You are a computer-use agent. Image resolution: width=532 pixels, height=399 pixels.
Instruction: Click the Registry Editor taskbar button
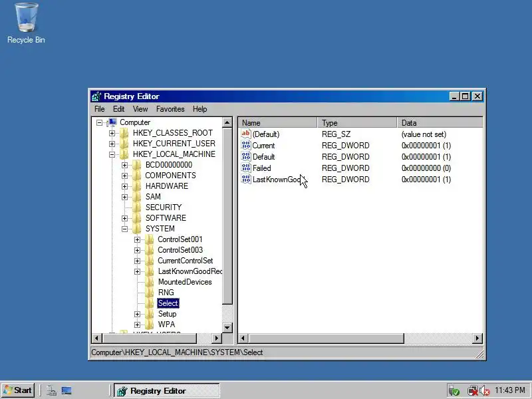(x=167, y=391)
